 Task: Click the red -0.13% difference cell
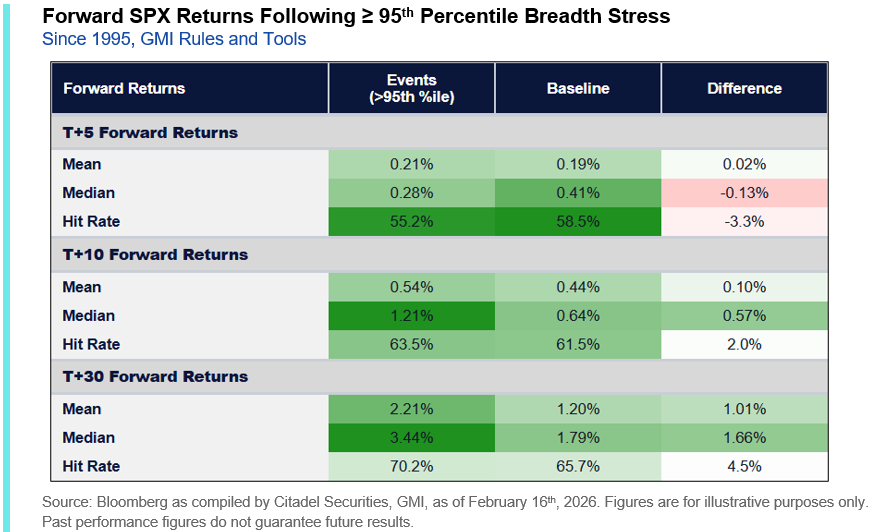744,193
